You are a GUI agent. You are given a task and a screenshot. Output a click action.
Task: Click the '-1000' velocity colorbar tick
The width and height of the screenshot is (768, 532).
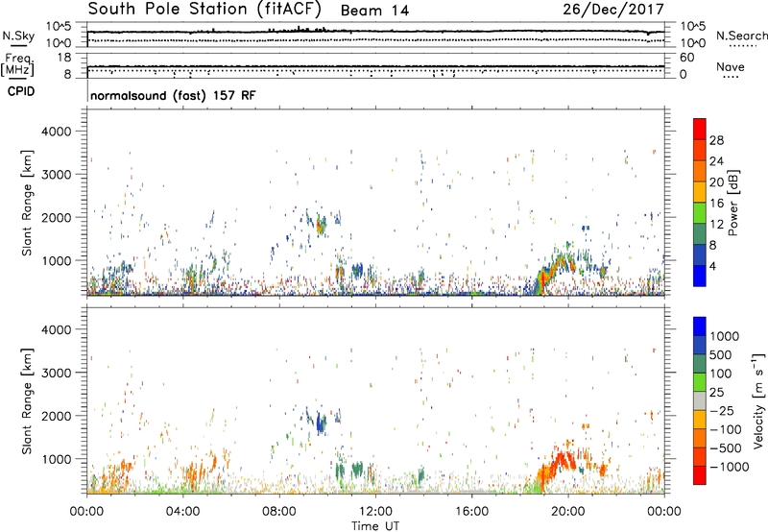coord(729,467)
